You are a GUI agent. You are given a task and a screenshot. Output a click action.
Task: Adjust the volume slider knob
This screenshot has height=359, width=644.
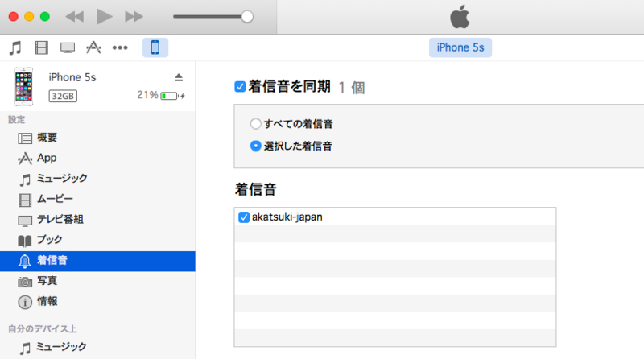[x=247, y=17]
